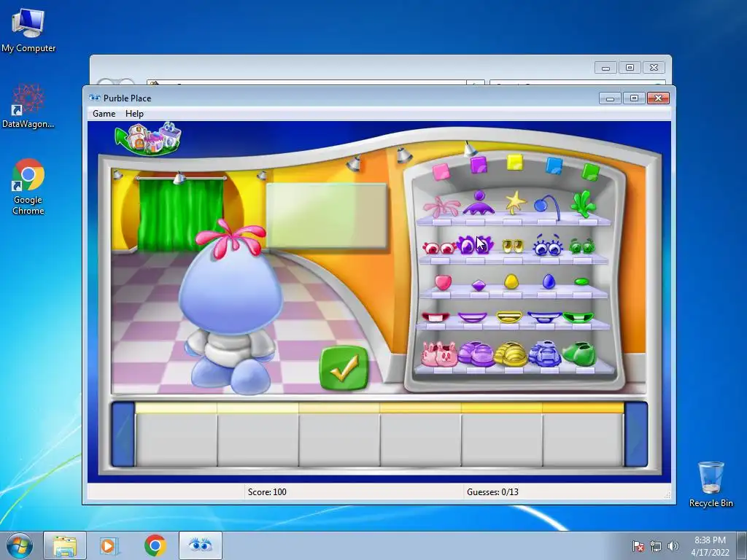Click the purple color cube
The width and height of the screenshot is (747, 560).
pos(479,165)
